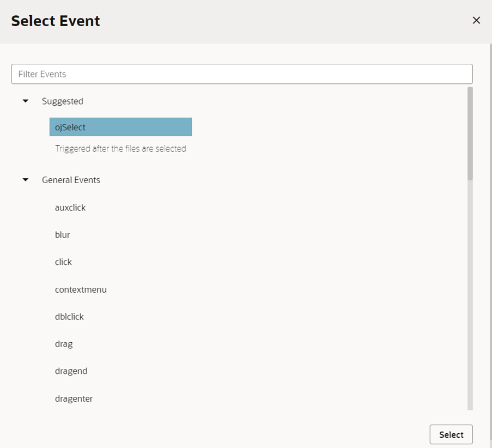492x448 pixels.
Task: Click the Suggested group label
Action: coord(63,101)
